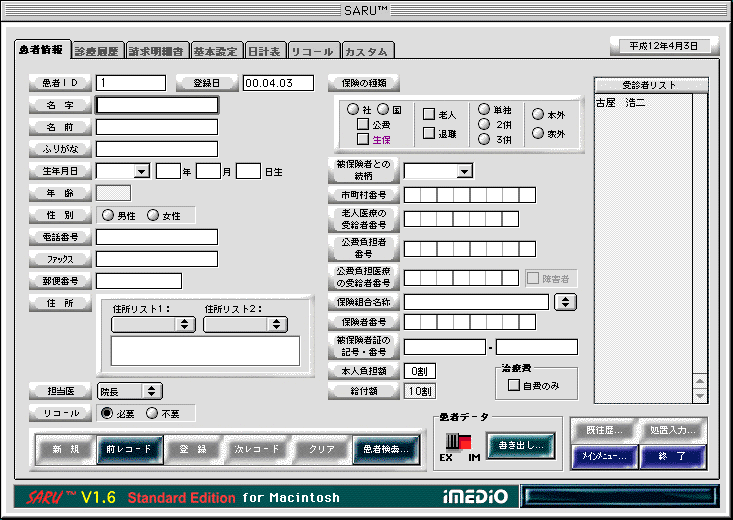This screenshot has height=520, width=733.
Task: Click the 本人負担額 0割 field
Action: click(x=420, y=371)
